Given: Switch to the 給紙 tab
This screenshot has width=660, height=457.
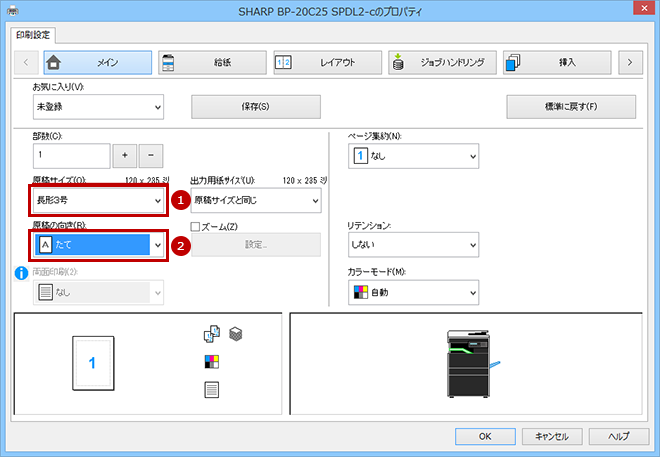Looking at the screenshot, I should click(213, 63).
